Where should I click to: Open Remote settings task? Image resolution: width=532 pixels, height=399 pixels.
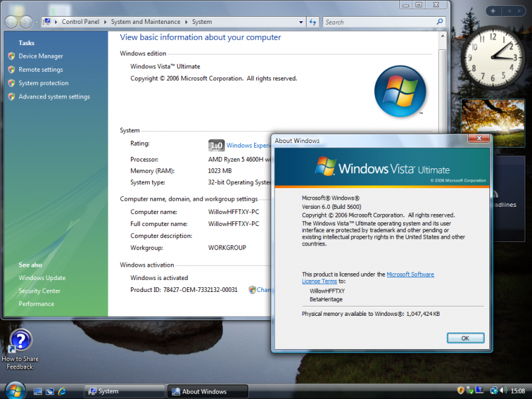(41, 70)
